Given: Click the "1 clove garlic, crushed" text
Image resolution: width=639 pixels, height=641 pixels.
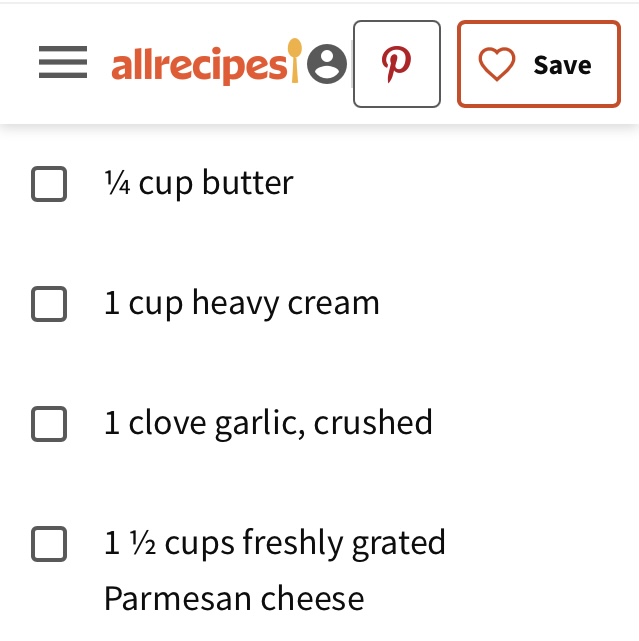Looking at the screenshot, I should (268, 423).
